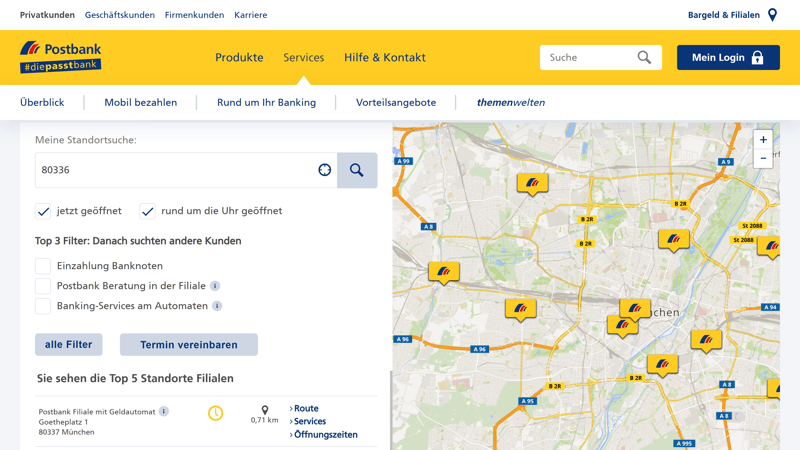Click the location search field with 80336
The image size is (800, 450).
click(x=175, y=170)
